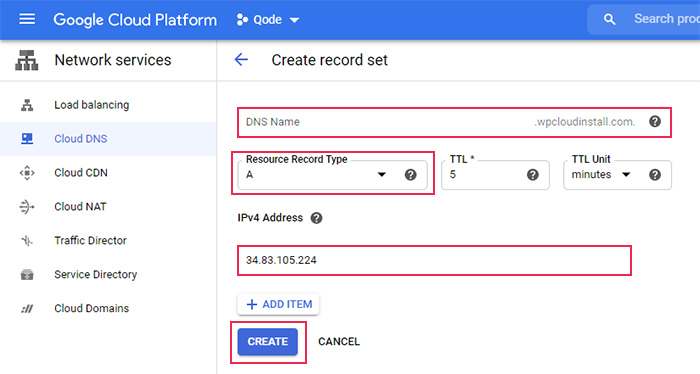Click the Google Cloud Platform logo text
The height and width of the screenshot is (374, 700).
tap(135, 20)
